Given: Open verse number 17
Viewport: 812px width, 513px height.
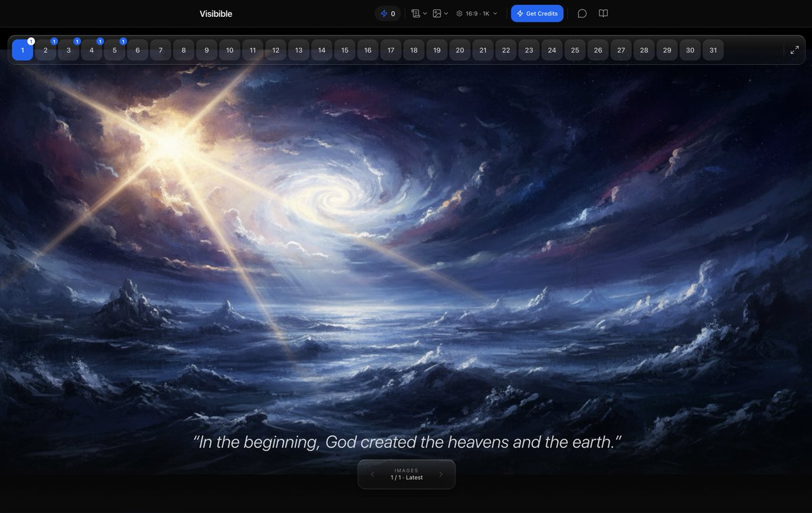Looking at the screenshot, I should pyautogui.click(x=390, y=50).
